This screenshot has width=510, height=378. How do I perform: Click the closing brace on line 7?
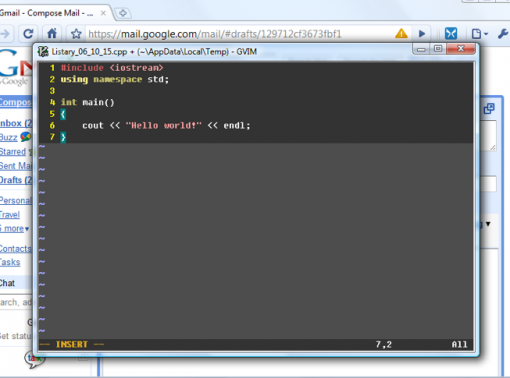tap(63, 137)
